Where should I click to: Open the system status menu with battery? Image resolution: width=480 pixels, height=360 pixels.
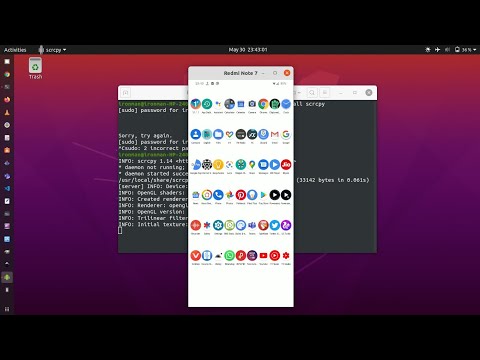[x=451, y=50]
